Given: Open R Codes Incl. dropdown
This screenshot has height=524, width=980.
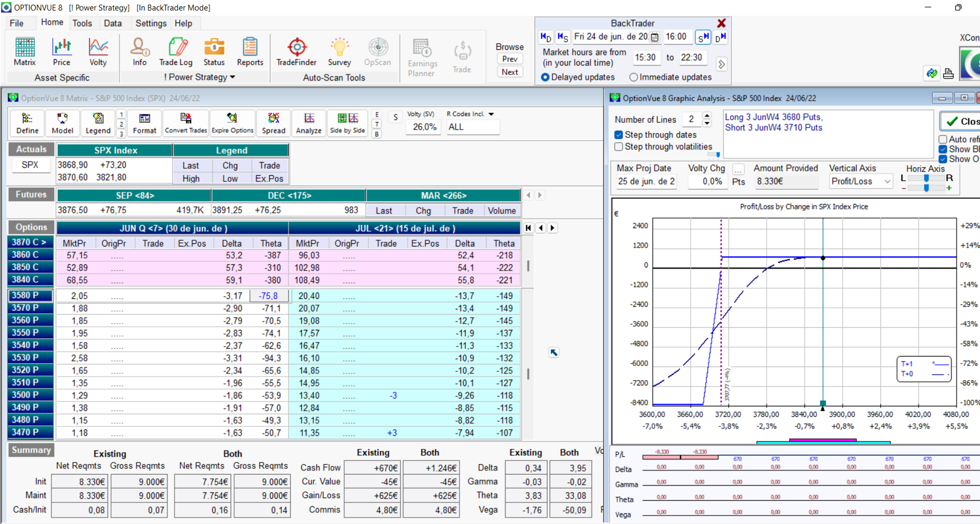Looking at the screenshot, I should coord(491,114).
